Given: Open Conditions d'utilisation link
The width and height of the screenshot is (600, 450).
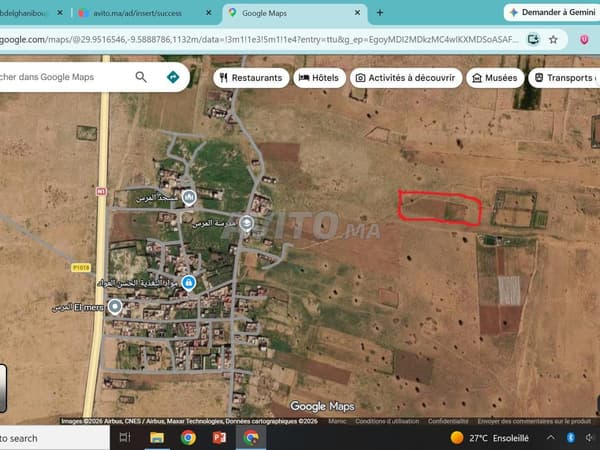Looking at the screenshot, I should [387, 421].
